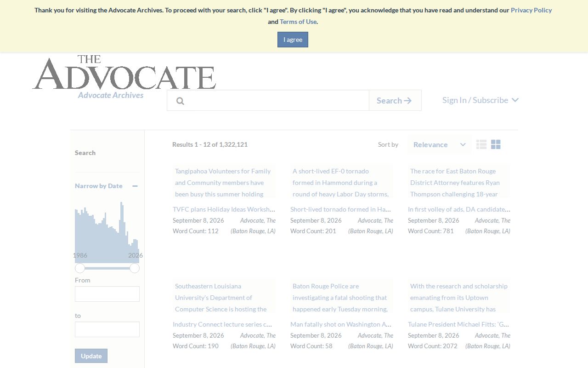The width and height of the screenshot is (588, 368).
Task: Click the short-lived EF-0 tornado preview
Action: pyautogui.click(x=342, y=182)
